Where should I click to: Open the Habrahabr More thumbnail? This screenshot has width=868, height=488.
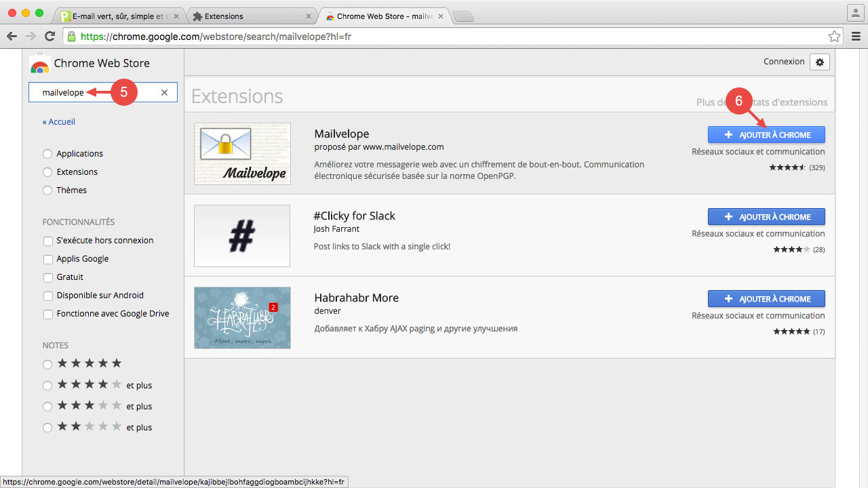coord(242,318)
